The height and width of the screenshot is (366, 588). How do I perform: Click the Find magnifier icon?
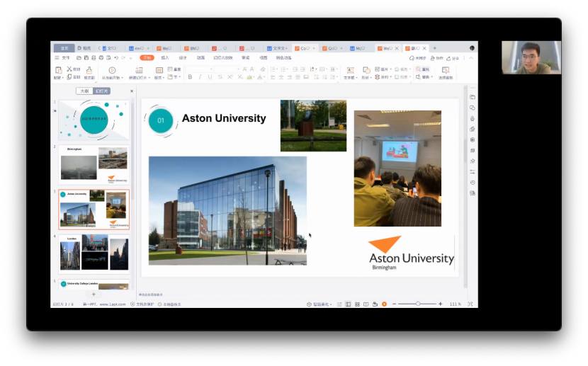coord(419,69)
